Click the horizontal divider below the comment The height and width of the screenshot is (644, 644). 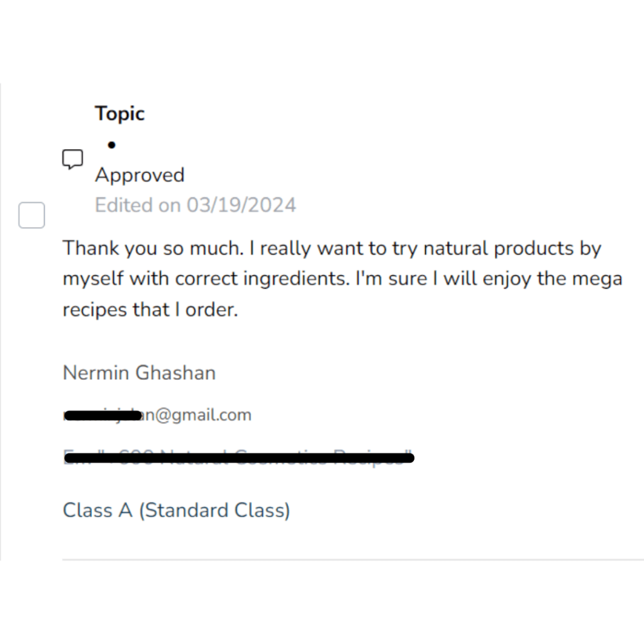click(352, 559)
